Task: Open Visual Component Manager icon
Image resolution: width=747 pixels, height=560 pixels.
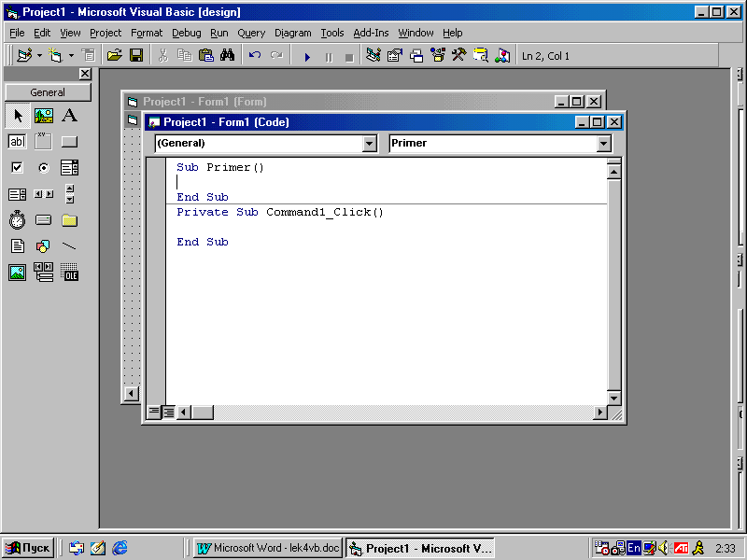Action: (502, 56)
